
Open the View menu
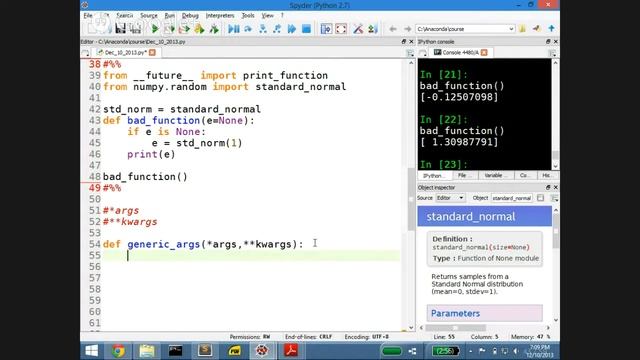(267, 16)
